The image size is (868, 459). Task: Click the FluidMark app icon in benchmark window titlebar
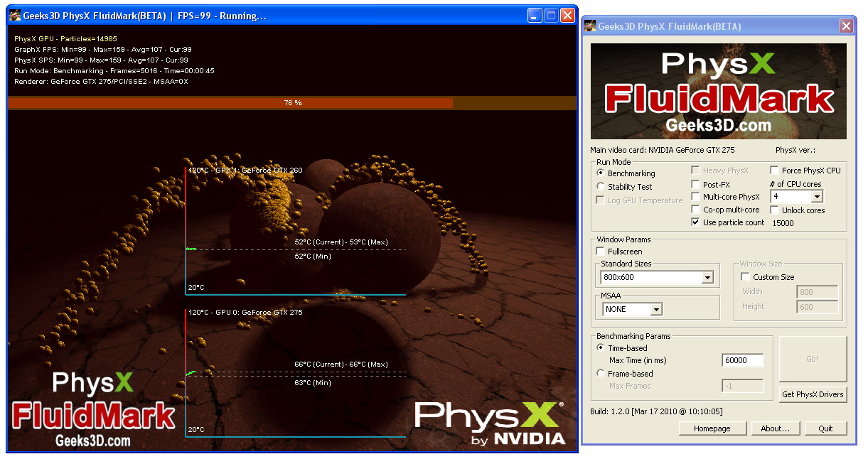coord(15,16)
